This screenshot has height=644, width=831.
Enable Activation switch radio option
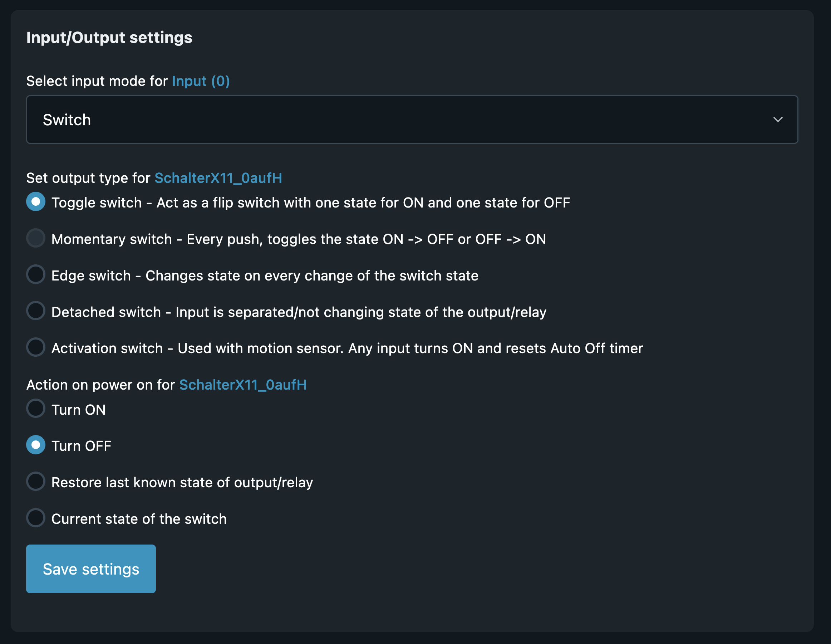pos(36,347)
